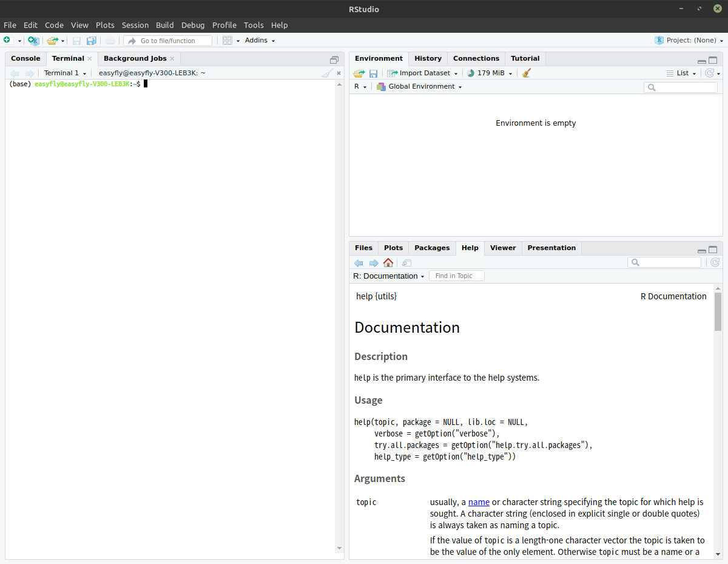Open the Connections tab
Viewport: 728px width, 564px height.
(476, 58)
